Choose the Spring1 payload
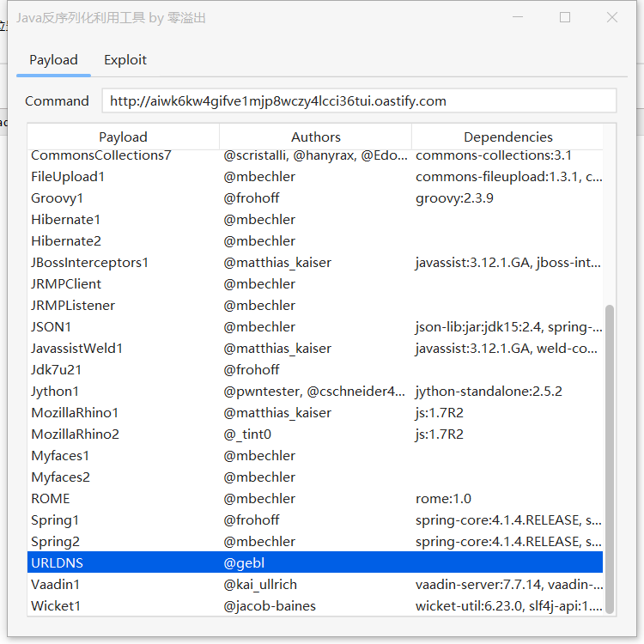The width and height of the screenshot is (644, 644). [55, 520]
